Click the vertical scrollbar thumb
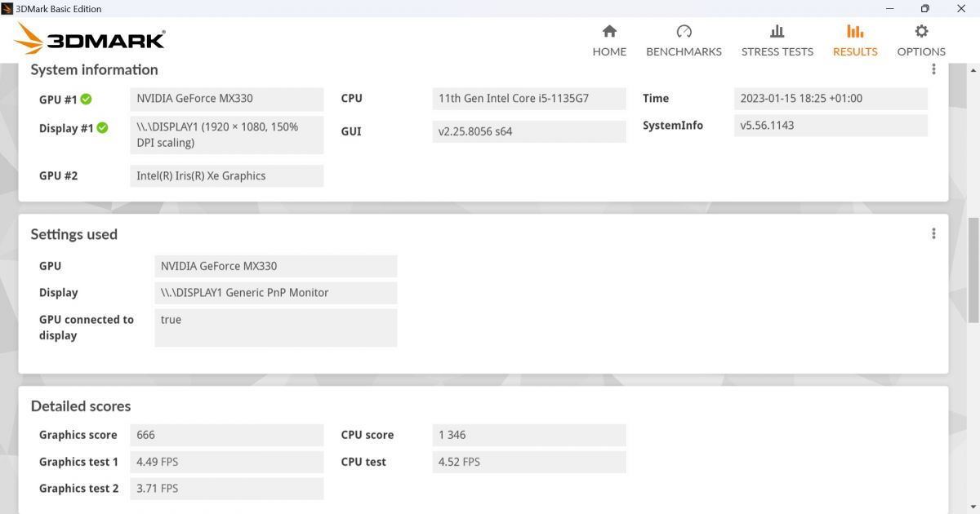The height and width of the screenshot is (514, 980). click(973, 271)
